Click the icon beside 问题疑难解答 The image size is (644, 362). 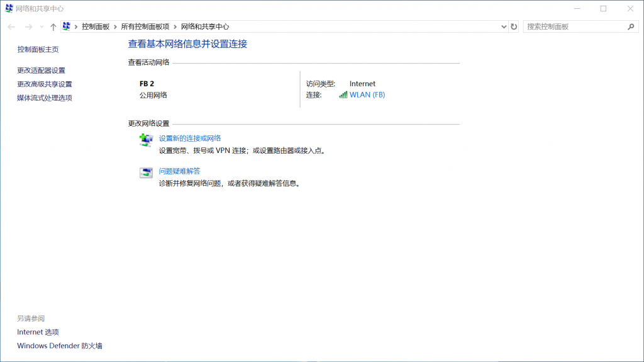point(146,173)
